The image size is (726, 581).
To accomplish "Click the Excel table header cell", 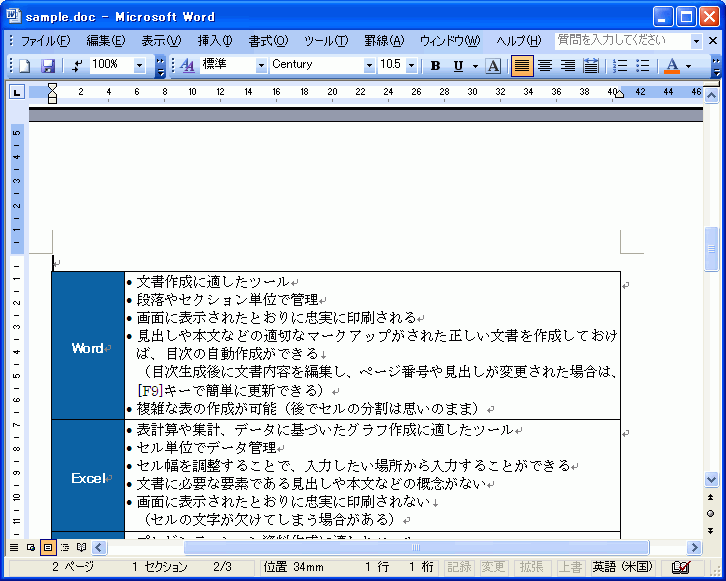I will 88,476.
